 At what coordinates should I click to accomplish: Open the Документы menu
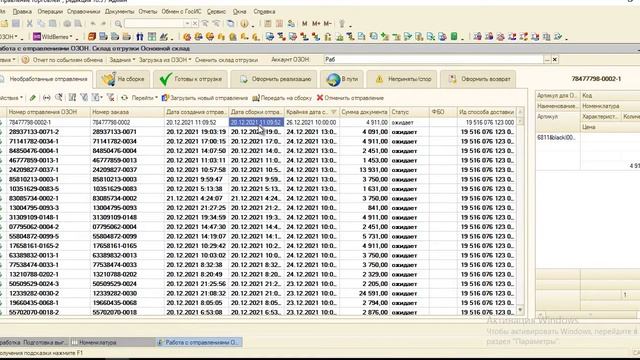(x=119, y=11)
